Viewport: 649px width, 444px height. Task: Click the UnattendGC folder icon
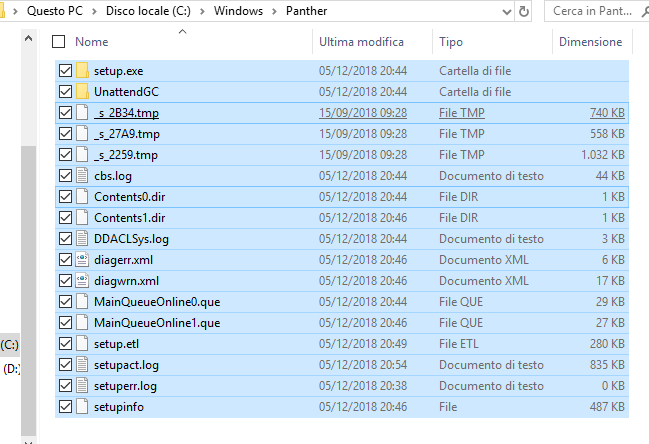82,91
